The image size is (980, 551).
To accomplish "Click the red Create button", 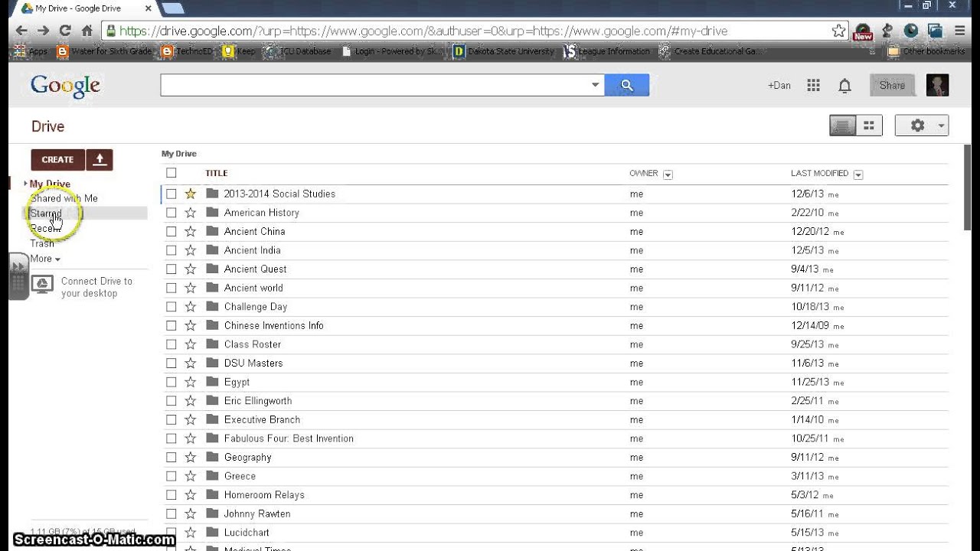I will (x=57, y=159).
